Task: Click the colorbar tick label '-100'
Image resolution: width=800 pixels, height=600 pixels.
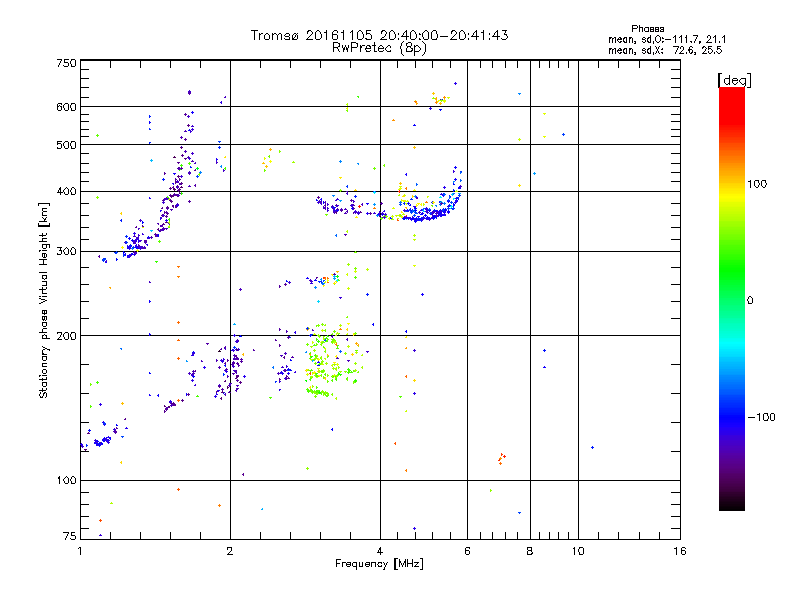Action: (761, 417)
